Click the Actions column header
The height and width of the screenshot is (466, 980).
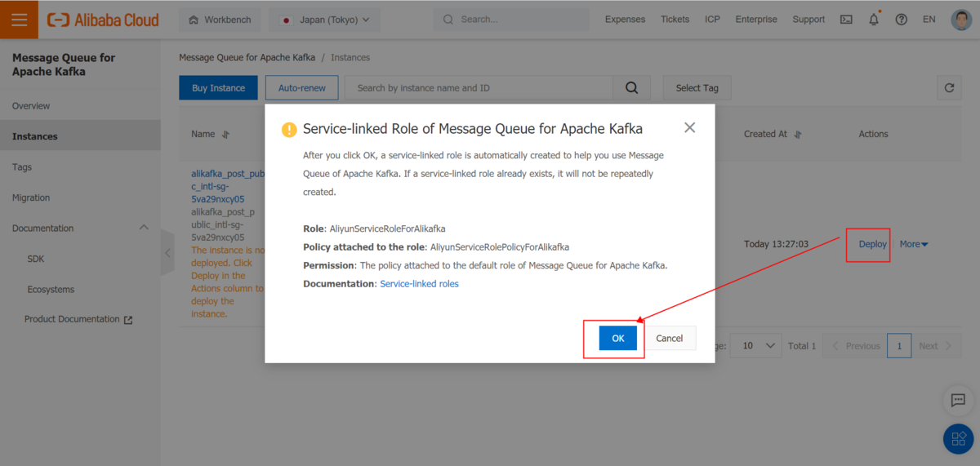(x=873, y=134)
